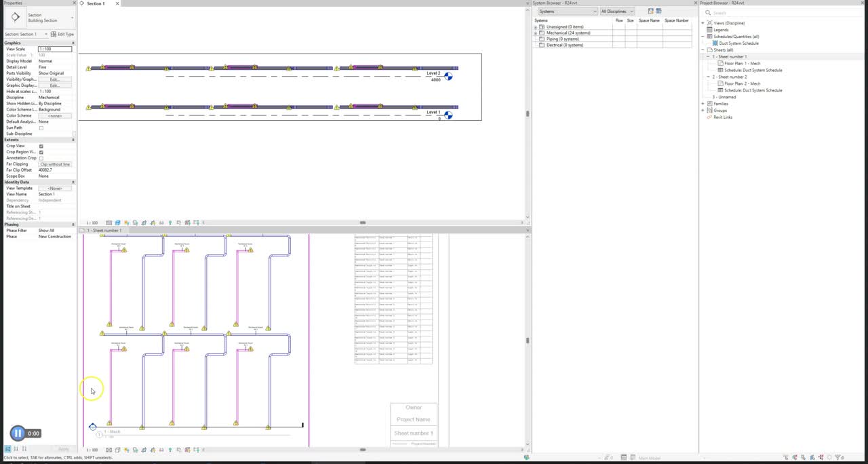Screen dimensions: 868x464
Task: Open Visibility/Graphics Edit button
Action: [x=56, y=79]
